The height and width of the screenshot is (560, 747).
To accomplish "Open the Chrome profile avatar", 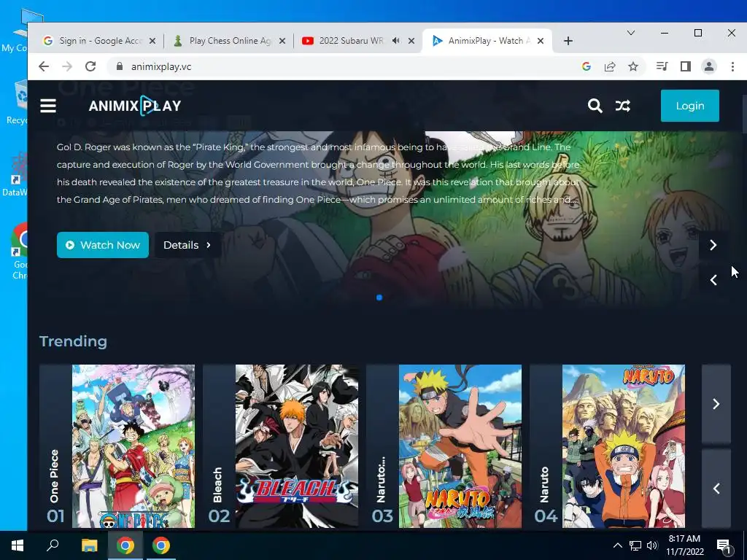I will tap(709, 66).
